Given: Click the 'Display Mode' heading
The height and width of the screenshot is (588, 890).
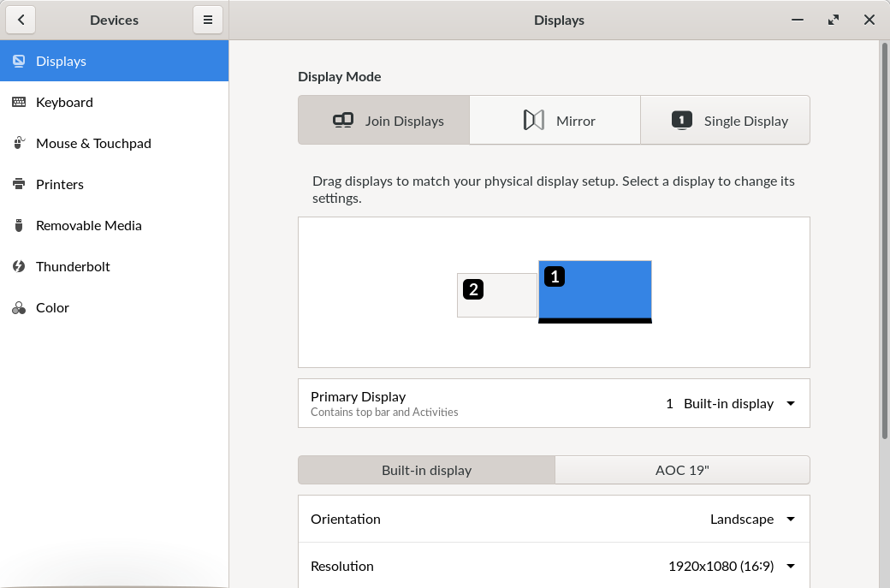Looking at the screenshot, I should coord(340,77).
